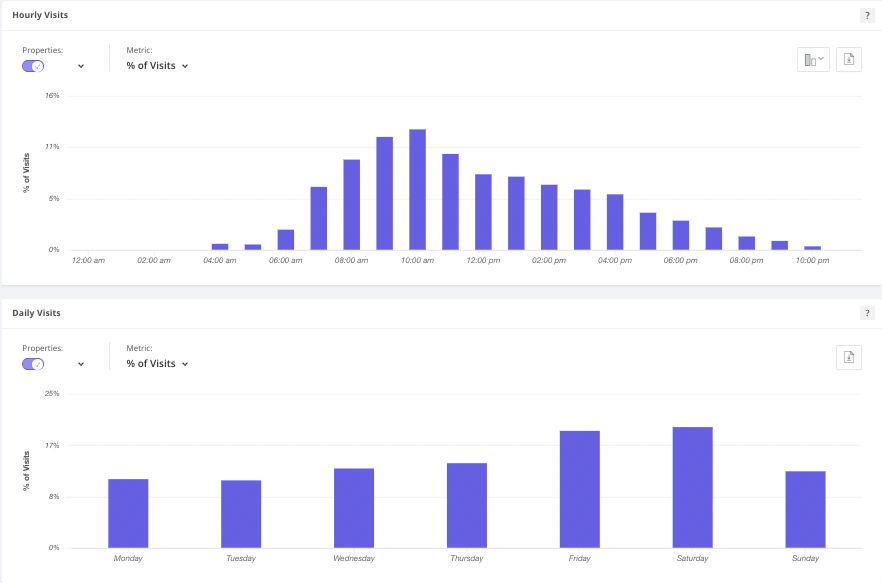The height and width of the screenshot is (583, 882).
Task: Open the Hourly Visits help icon
Action: (867, 15)
